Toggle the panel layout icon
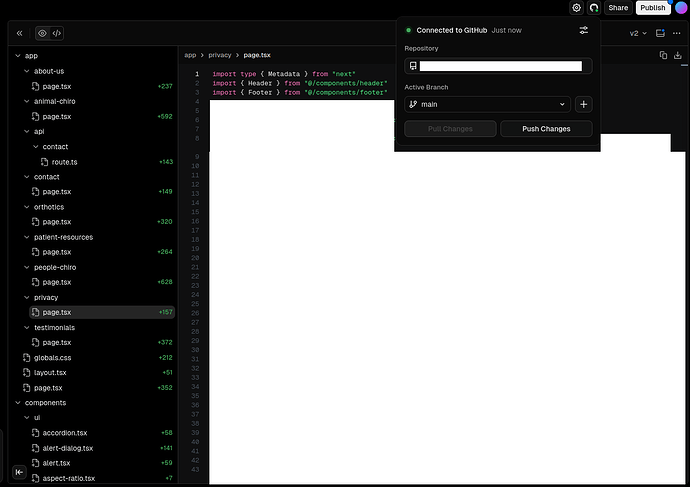 point(660,33)
